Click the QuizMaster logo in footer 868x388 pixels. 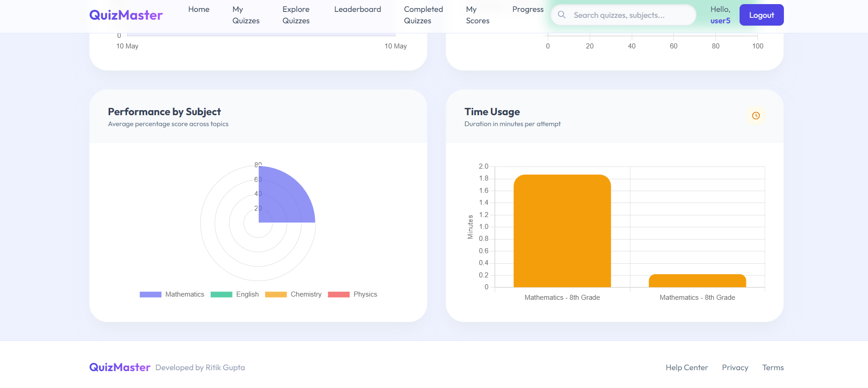[120, 367]
